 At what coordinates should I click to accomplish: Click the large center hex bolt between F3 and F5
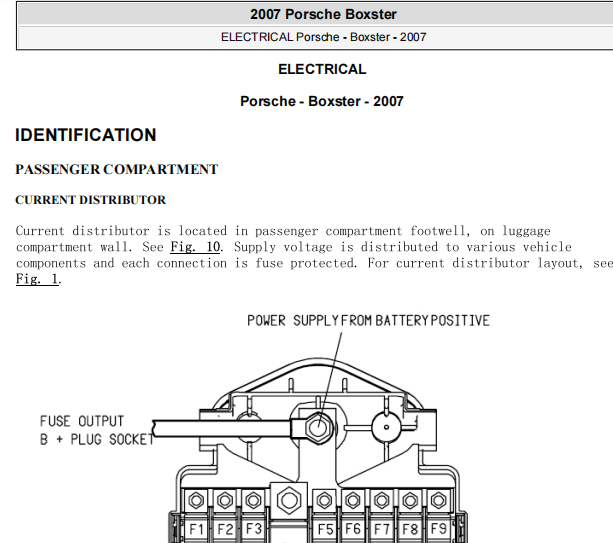pos(289,500)
